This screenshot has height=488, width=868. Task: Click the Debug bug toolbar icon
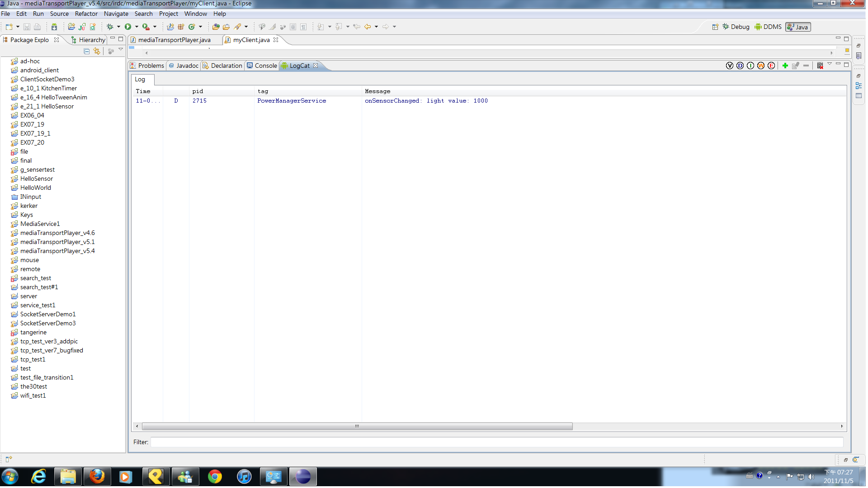(x=110, y=27)
